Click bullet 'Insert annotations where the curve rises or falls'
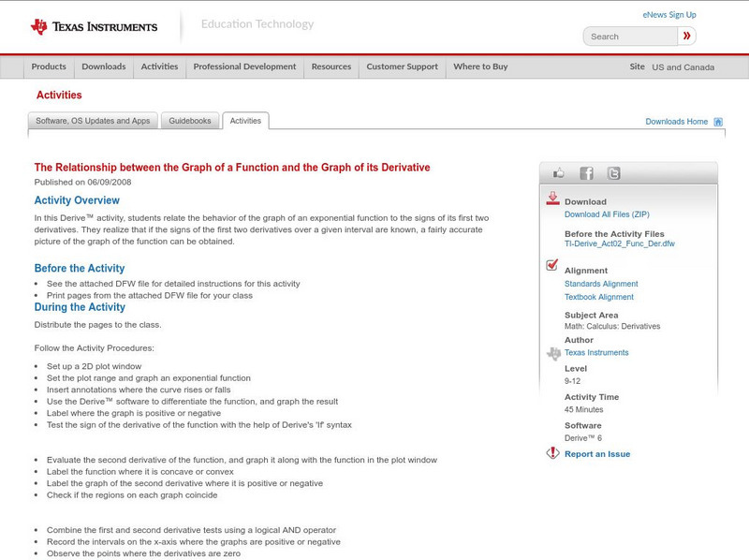The image size is (749, 560). point(139,390)
